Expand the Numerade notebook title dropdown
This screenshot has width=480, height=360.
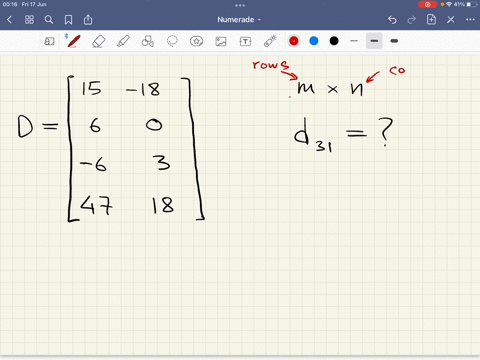click(239, 20)
